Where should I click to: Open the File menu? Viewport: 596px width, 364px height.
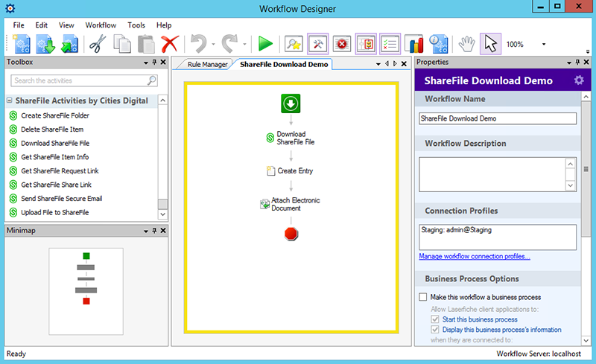pos(19,25)
